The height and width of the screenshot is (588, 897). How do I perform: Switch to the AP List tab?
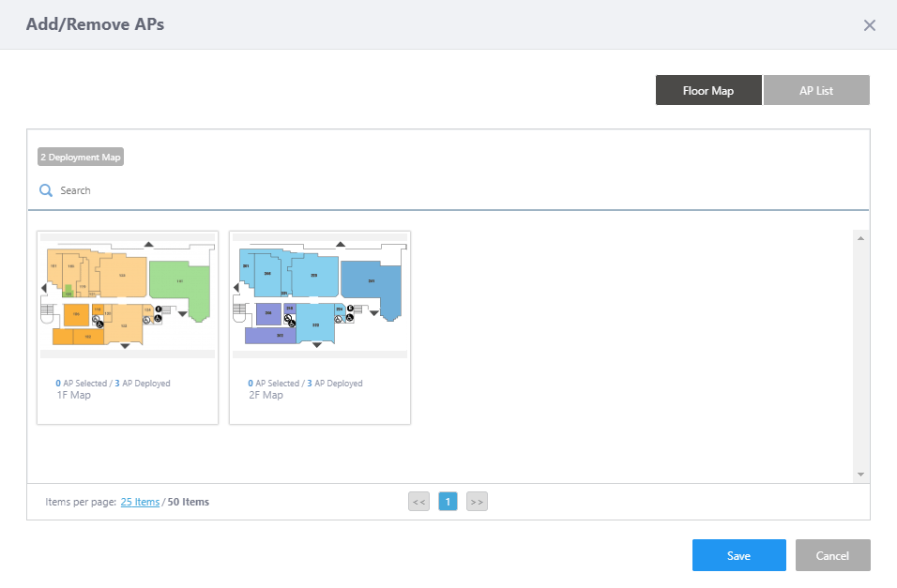pos(816,91)
